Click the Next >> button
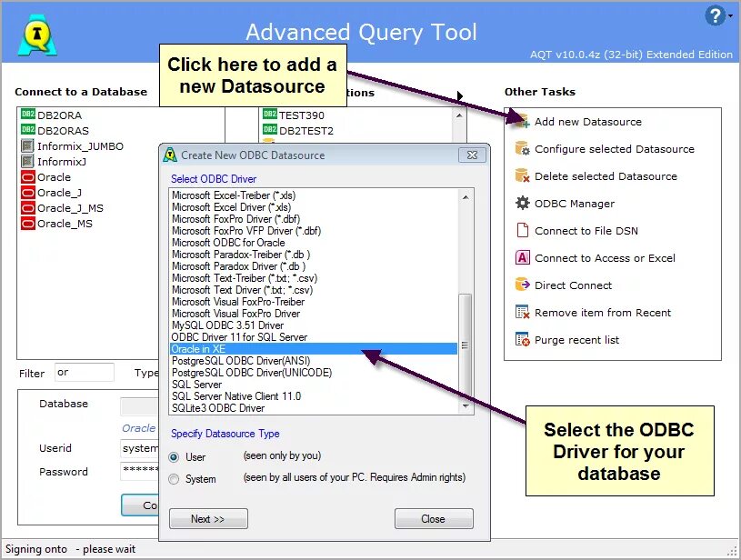 (x=208, y=519)
